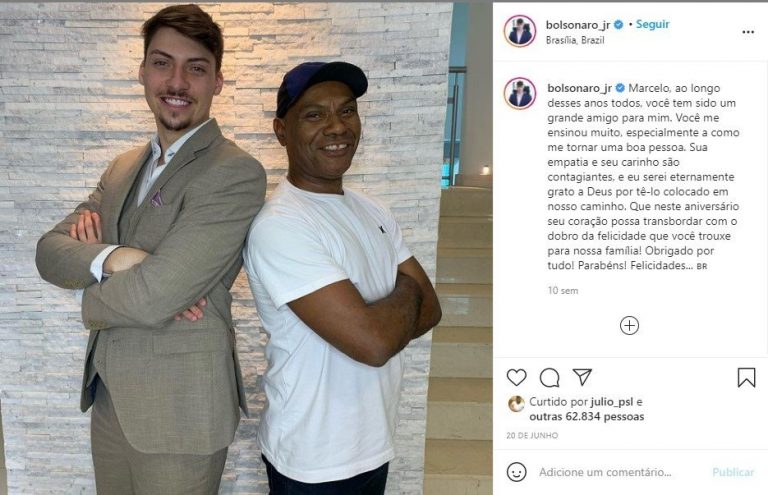The width and height of the screenshot is (768, 495).
Task: Save the post with the bookmark icon
Action: pyautogui.click(x=746, y=377)
